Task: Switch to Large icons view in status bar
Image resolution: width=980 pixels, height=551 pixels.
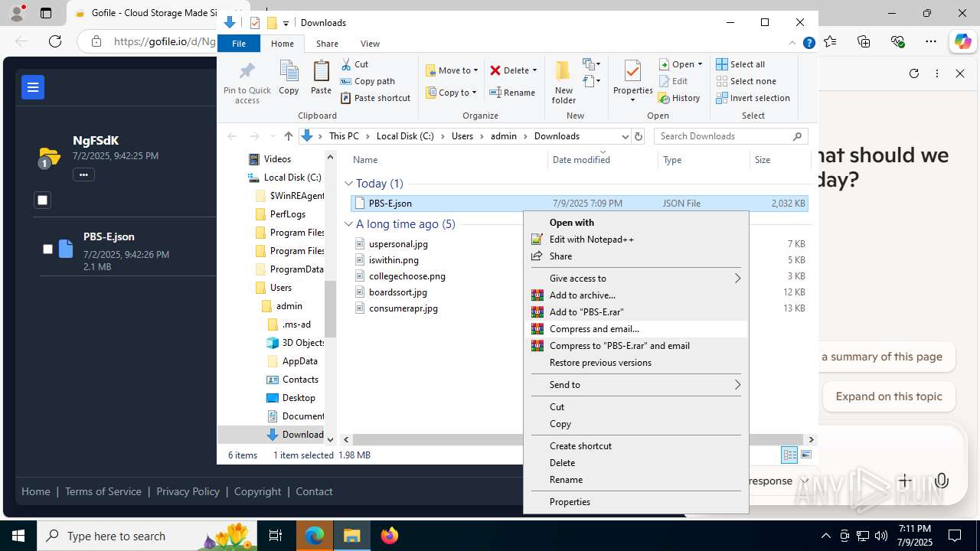Action: click(x=805, y=455)
